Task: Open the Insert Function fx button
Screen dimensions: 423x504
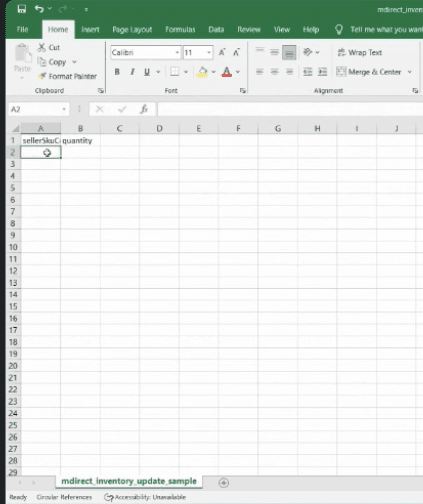Action: click(x=144, y=109)
